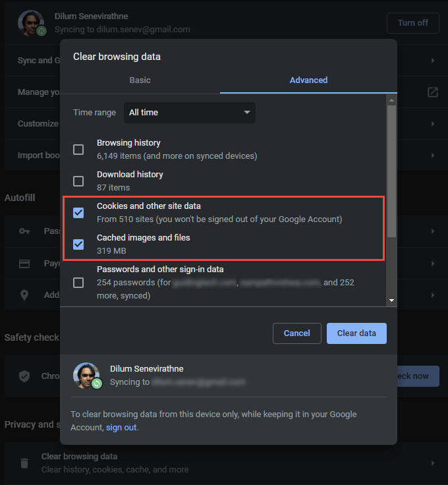Expand the Clear browsing data settings row arrow

433,463
